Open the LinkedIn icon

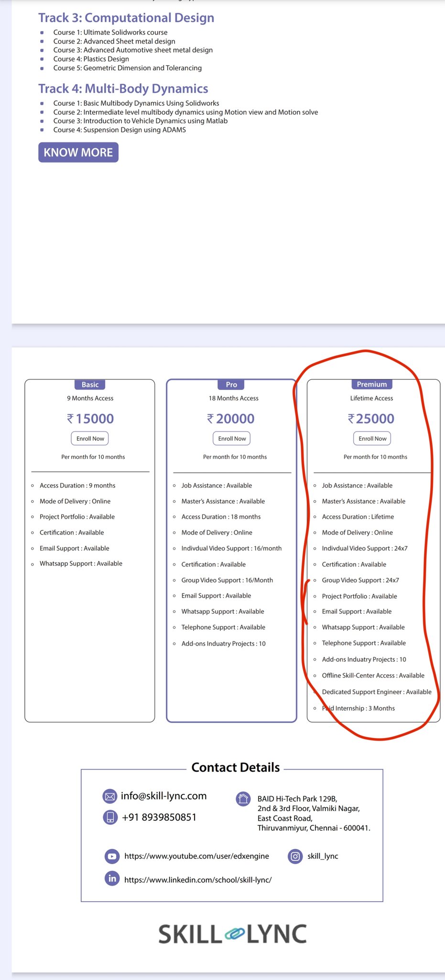pyautogui.click(x=112, y=879)
